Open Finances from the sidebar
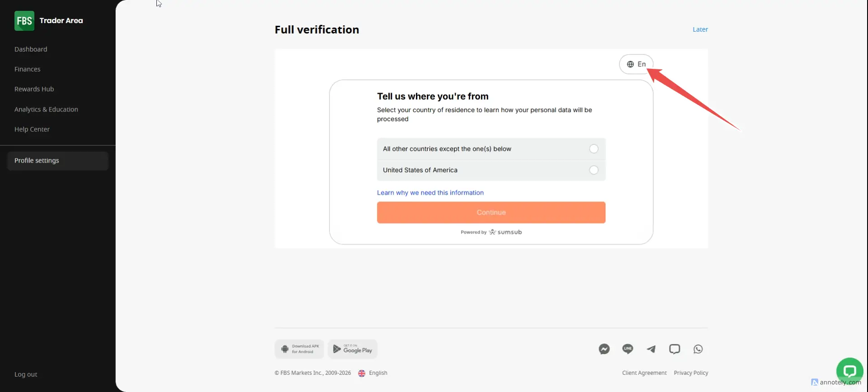 click(28, 69)
